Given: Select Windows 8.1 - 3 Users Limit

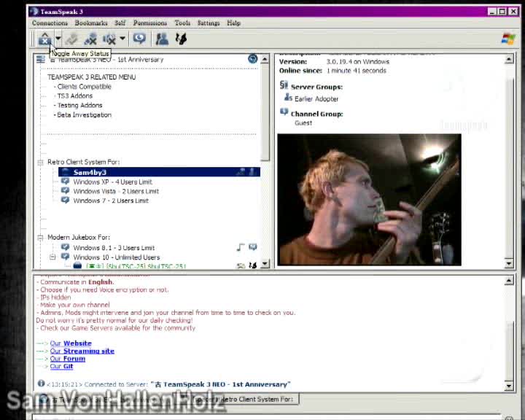Looking at the screenshot, I should [x=114, y=248].
